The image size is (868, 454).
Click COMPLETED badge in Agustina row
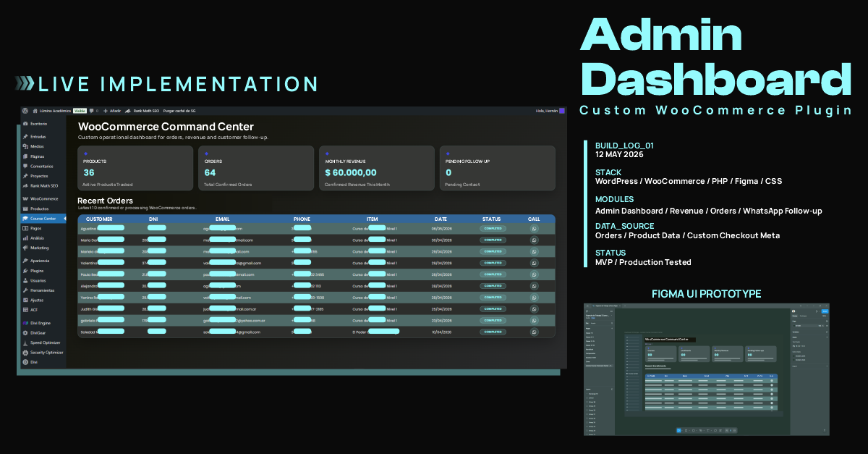[x=493, y=229]
